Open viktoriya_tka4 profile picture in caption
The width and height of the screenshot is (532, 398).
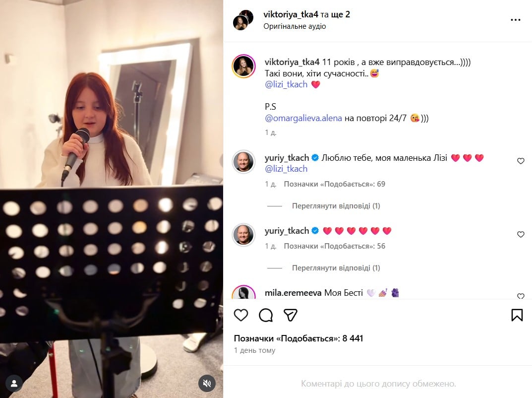click(243, 66)
